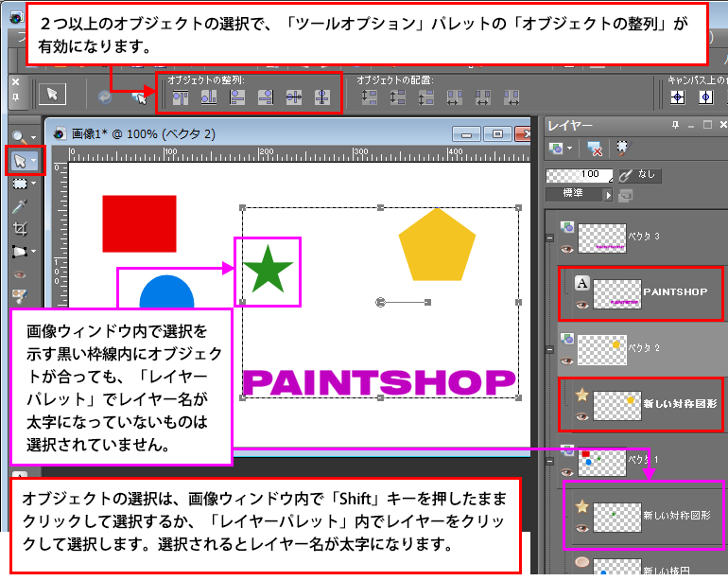Select the Red Eye tool
The height and width of the screenshot is (581, 728).
point(20,274)
